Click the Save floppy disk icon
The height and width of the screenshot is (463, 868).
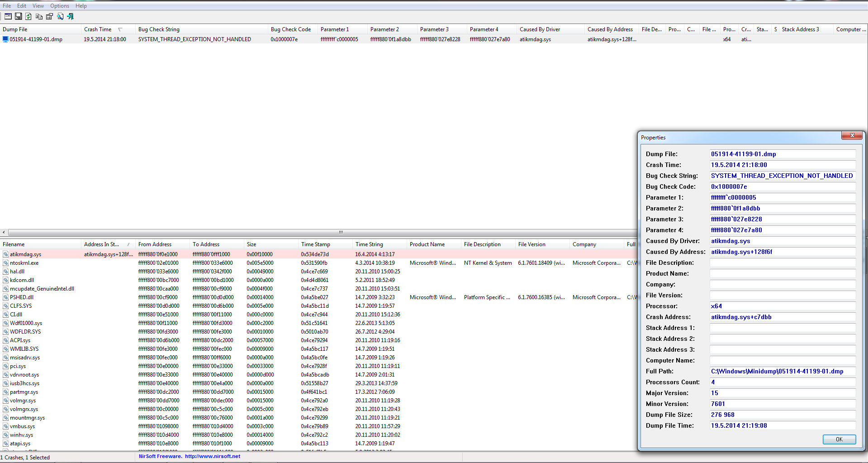[x=19, y=16]
